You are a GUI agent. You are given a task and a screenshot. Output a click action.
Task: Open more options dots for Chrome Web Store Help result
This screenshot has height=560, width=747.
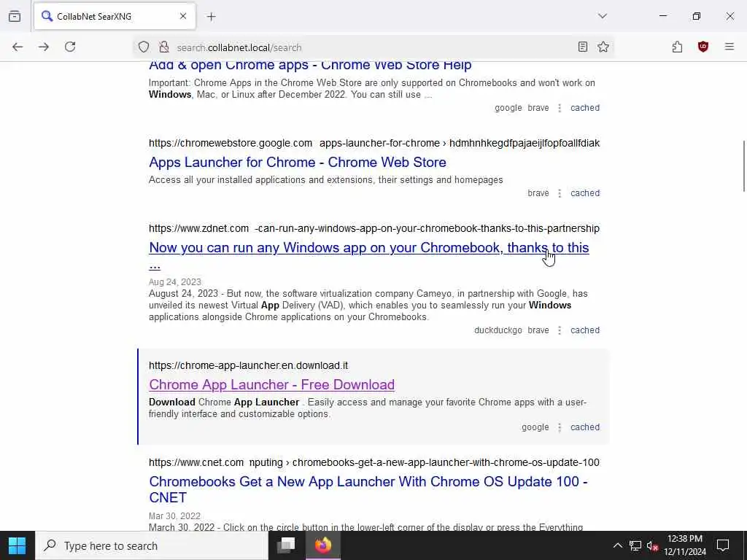pos(560,108)
